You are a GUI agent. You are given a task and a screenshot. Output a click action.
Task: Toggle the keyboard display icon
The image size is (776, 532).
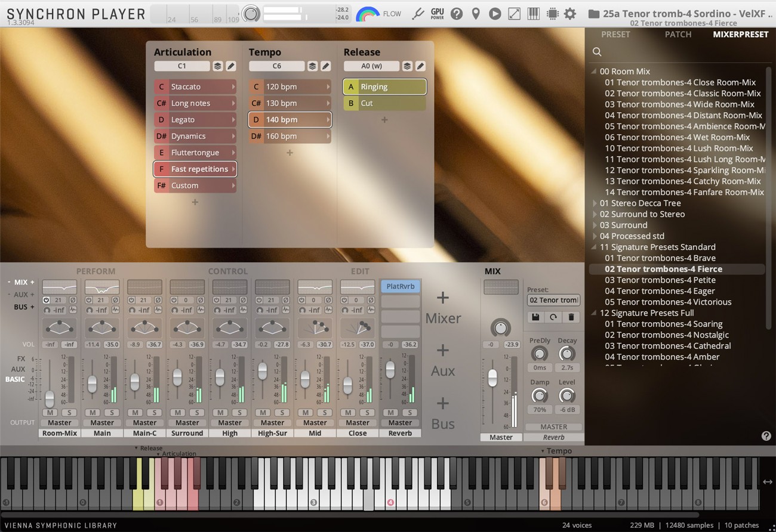coord(533,13)
